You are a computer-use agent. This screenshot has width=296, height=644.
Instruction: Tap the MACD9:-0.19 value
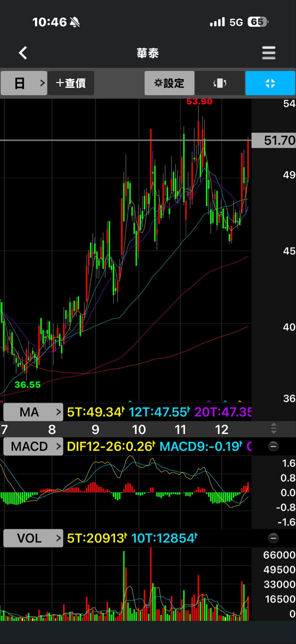201,446
